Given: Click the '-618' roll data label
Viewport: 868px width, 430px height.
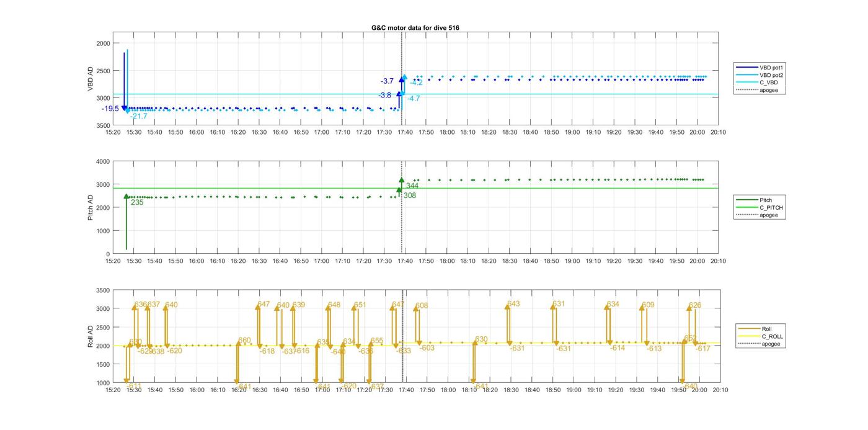Looking at the screenshot, I should coord(267,351).
